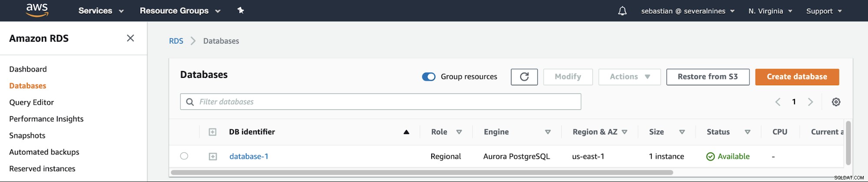Click the 1 instance size cell
Image resolution: width=868 pixels, height=182 pixels.
coord(666,156)
